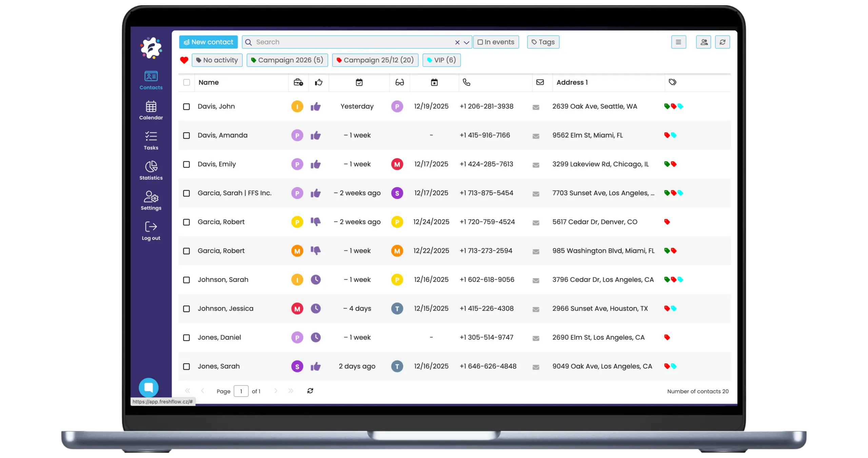
Task: Click the red heart favorites icon
Action: point(184,60)
